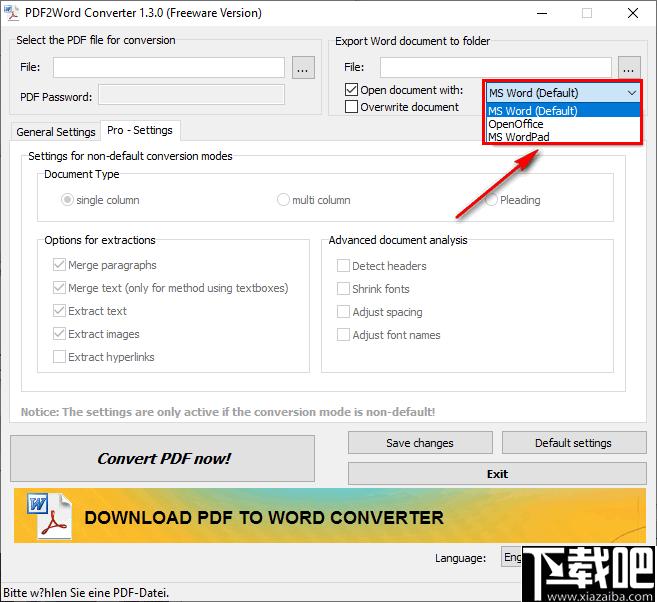Enable the Overwrite document checkbox
This screenshot has height=602, width=657.
point(351,106)
